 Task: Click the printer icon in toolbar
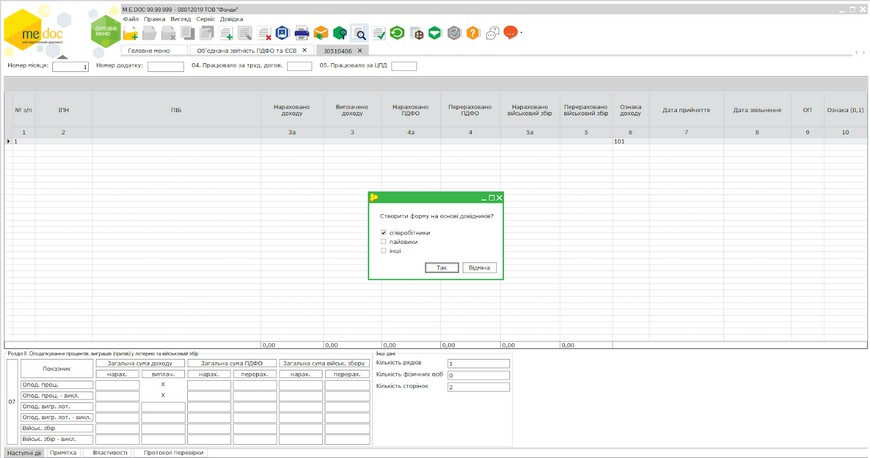tap(301, 34)
